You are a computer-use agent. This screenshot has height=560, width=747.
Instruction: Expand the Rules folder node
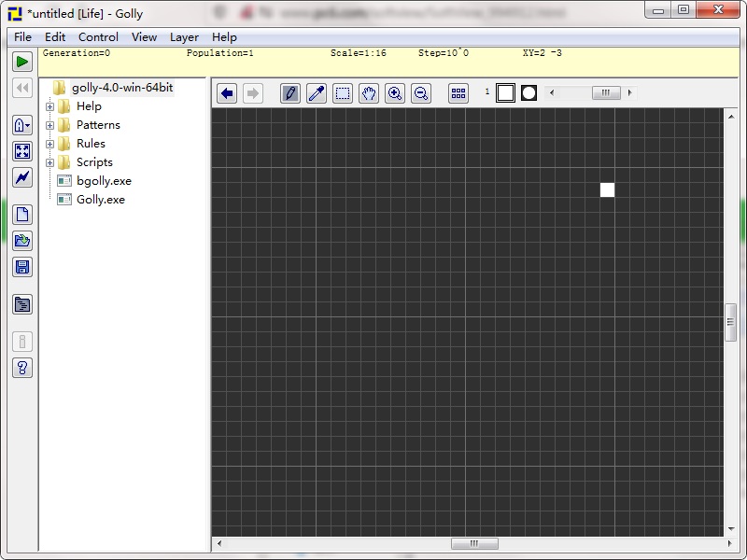pyautogui.click(x=49, y=144)
